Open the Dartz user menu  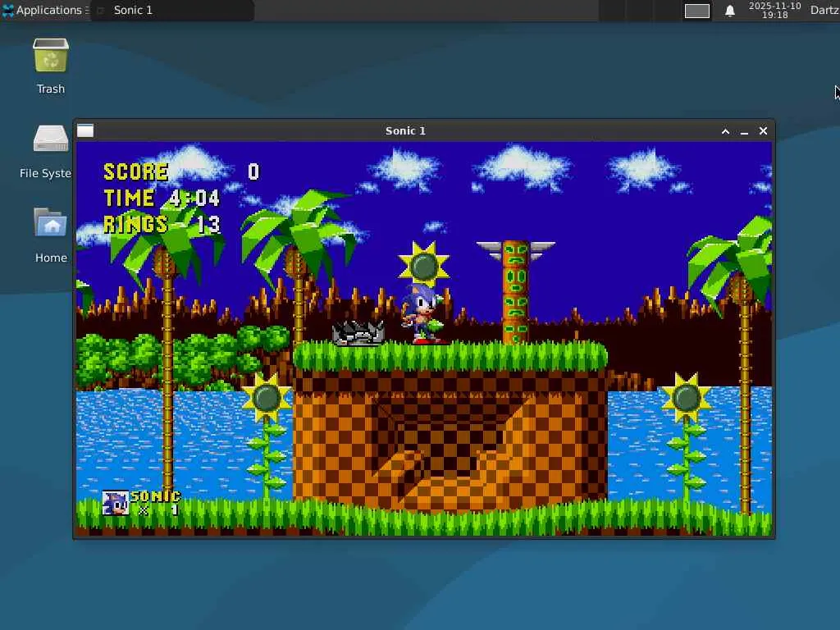tap(824, 10)
